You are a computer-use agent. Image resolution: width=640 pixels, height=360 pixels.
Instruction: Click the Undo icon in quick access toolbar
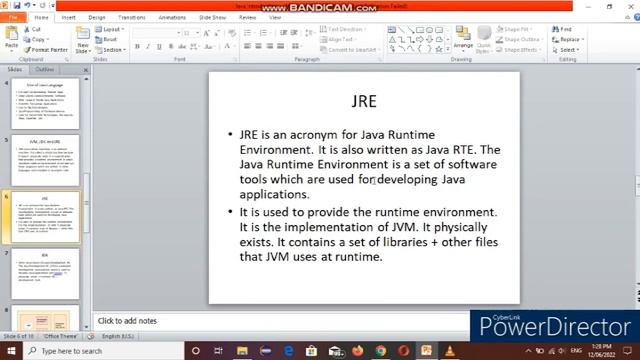(27, 5)
